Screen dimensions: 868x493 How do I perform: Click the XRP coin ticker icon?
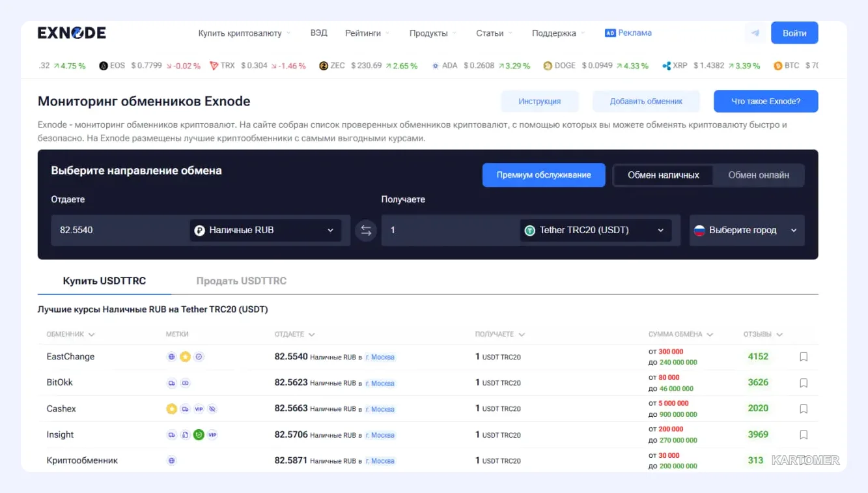pos(666,66)
